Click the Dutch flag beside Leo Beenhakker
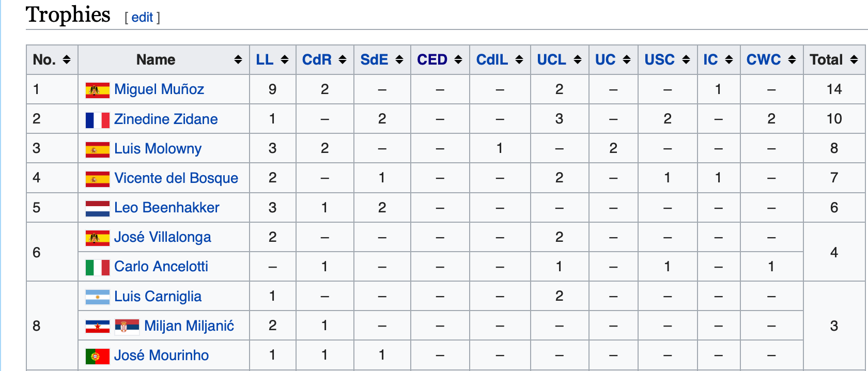This screenshot has width=868, height=371. 97,208
